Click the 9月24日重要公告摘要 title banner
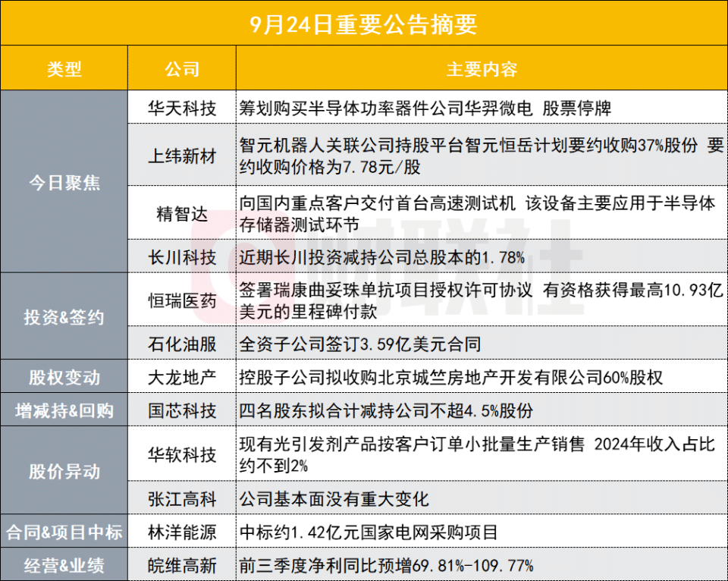Screen dimensions: 728x581 [x=364, y=24]
